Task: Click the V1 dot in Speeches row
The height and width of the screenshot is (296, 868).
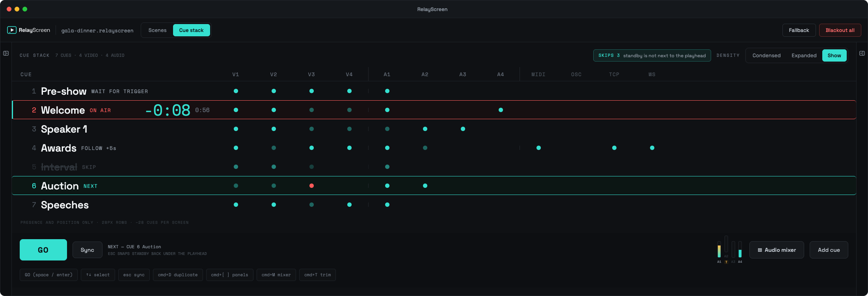Action: [236, 205]
